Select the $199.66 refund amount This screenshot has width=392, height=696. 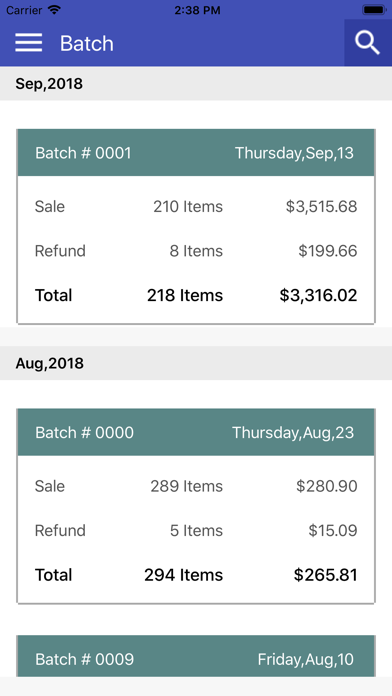tap(328, 251)
